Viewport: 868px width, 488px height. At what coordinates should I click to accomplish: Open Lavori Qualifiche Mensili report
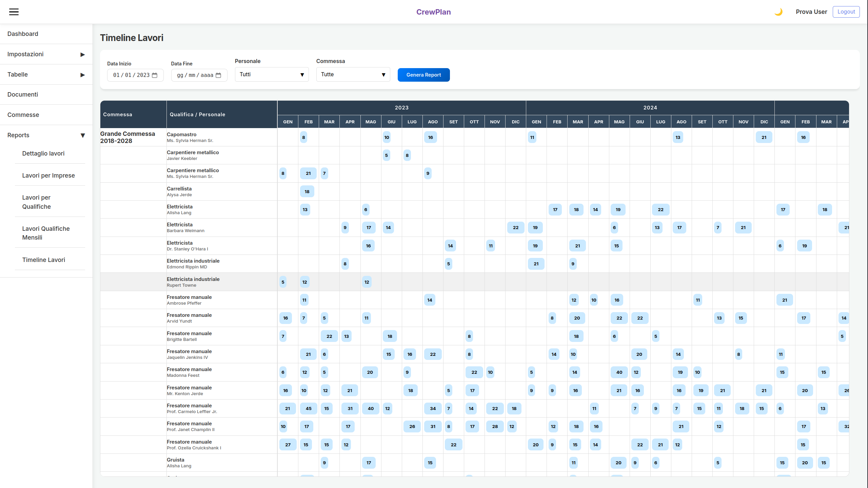click(x=46, y=233)
